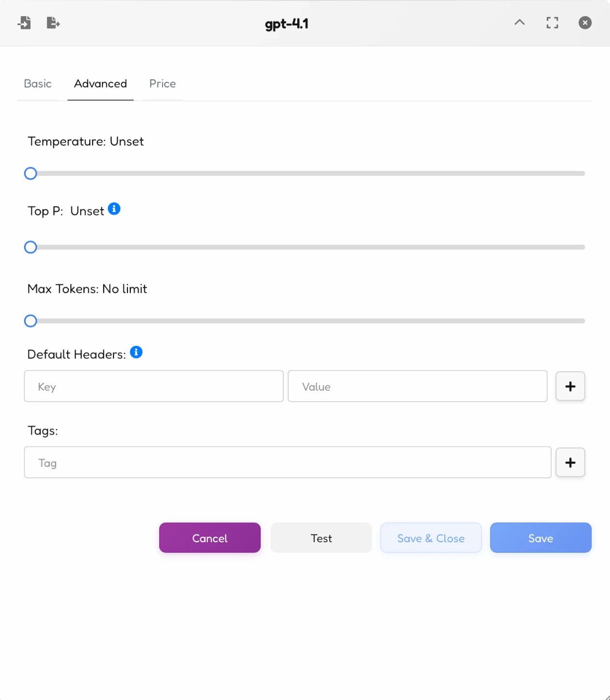The image size is (610, 700).
Task: Open the Default Headers info icon
Action: point(136,352)
